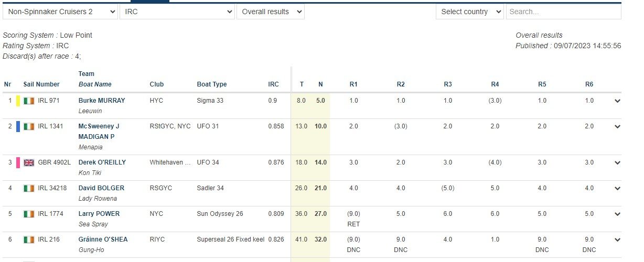The width and height of the screenshot is (644, 262).
Task: Open the IRC rating system dropdown
Action: [177, 12]
